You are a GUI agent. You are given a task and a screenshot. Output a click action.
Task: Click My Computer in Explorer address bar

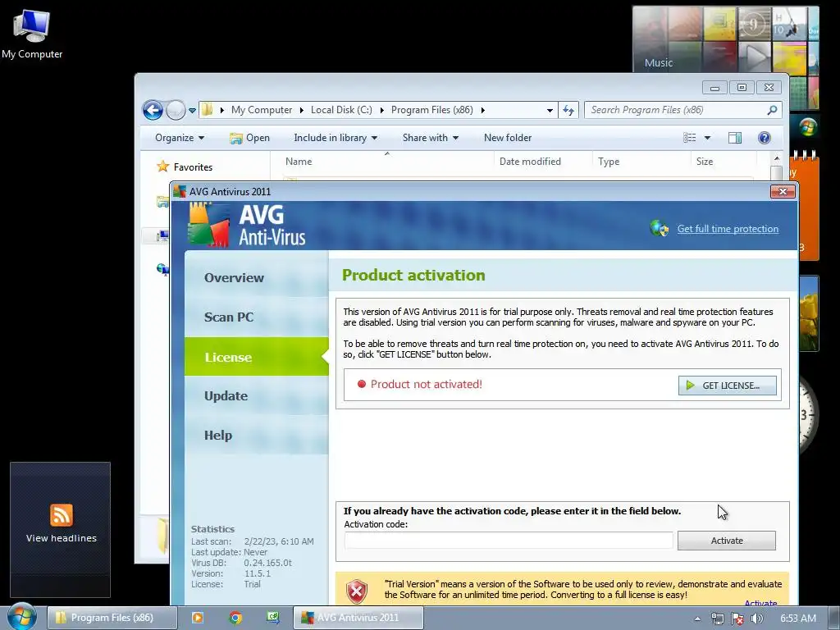point(262,110)
